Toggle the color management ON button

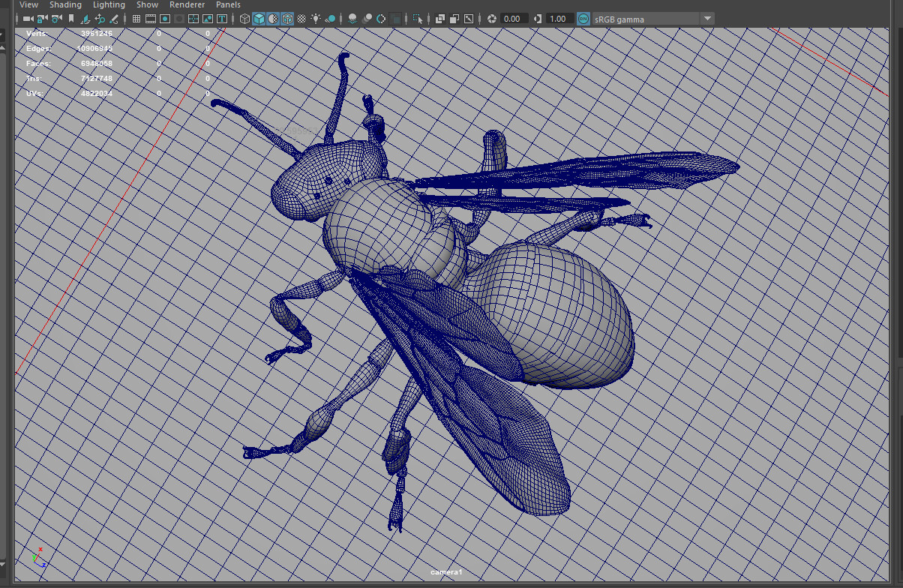(x=583, y=19)
